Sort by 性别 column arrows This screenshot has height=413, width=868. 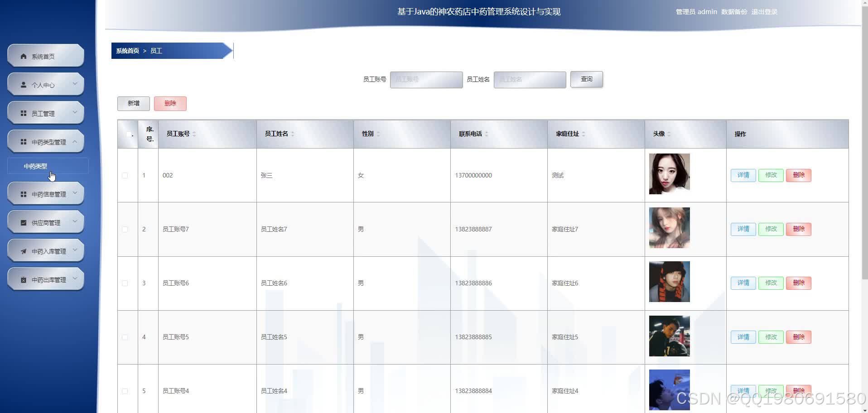pos(378,134)
